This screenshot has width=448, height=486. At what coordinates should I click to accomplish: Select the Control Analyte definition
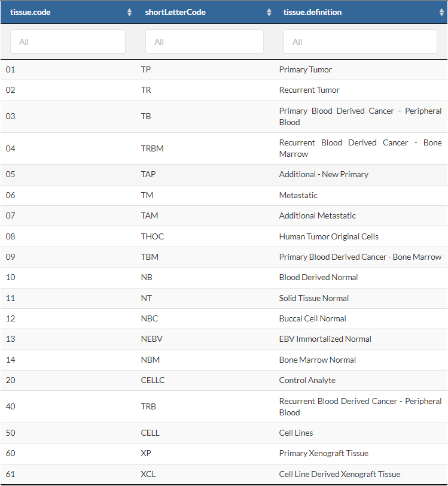click(307, 380)
